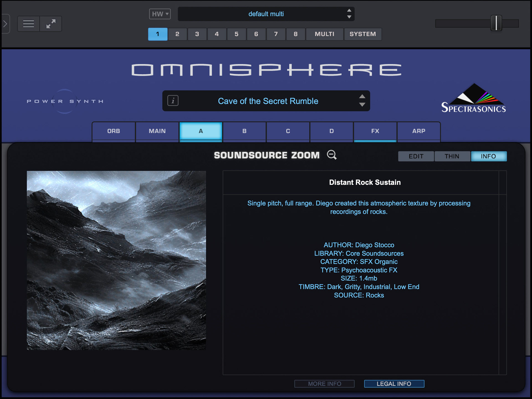Click the Soundsource Zoom magnifier icon
This screenshot has height=399, width=532.
(x=332, y=155)
